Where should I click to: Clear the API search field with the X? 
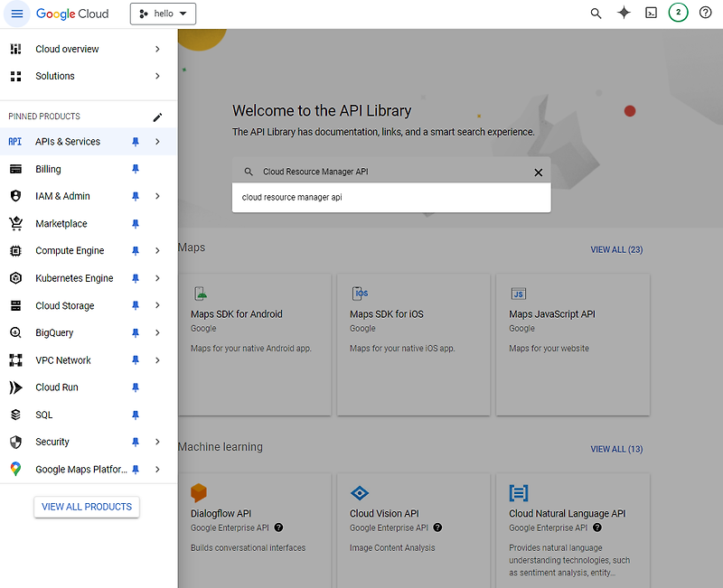(539, 172)
